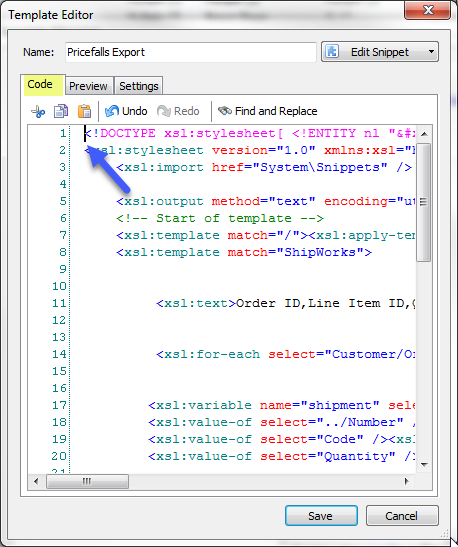
Task: Open Find and Replace
Action: click(268, 111)
